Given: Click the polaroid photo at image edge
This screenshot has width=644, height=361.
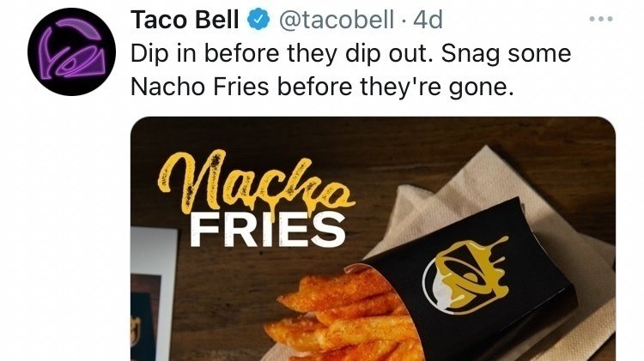Looking at the screenshot, I should 154,294.
